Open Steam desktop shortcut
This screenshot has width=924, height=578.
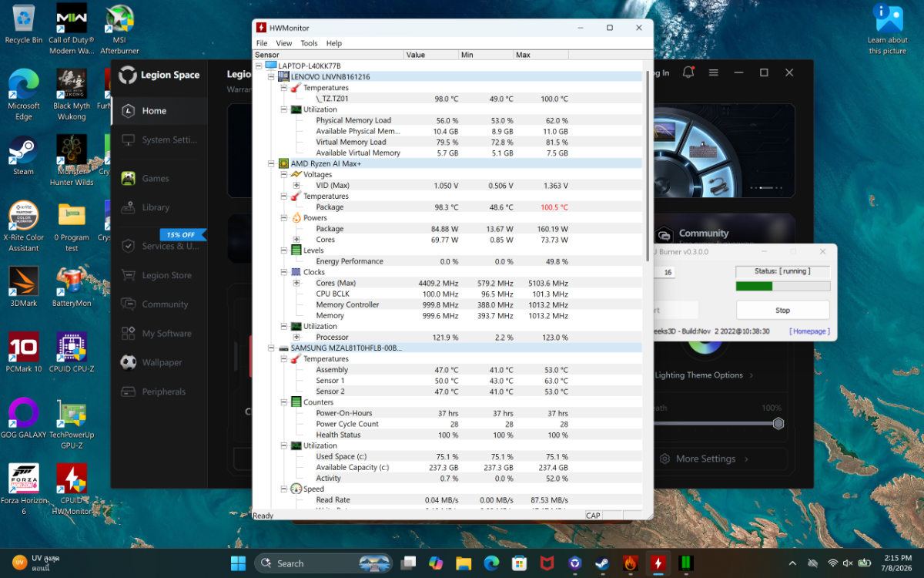(x=24, y=156)
